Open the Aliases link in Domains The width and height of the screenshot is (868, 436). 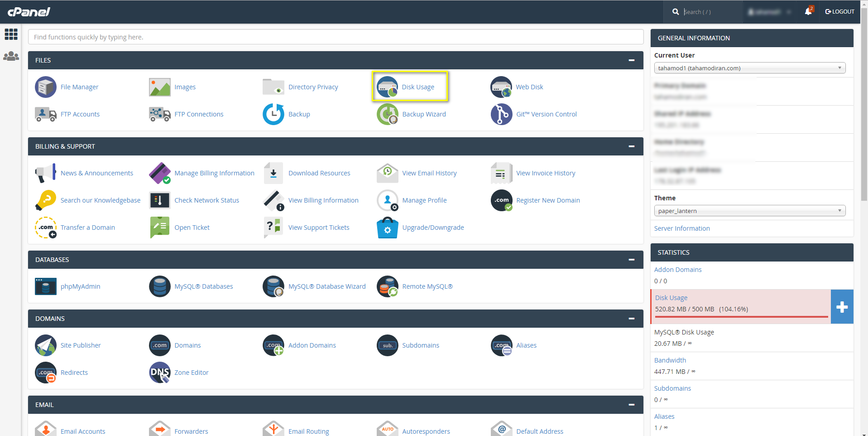pos(526,345)
